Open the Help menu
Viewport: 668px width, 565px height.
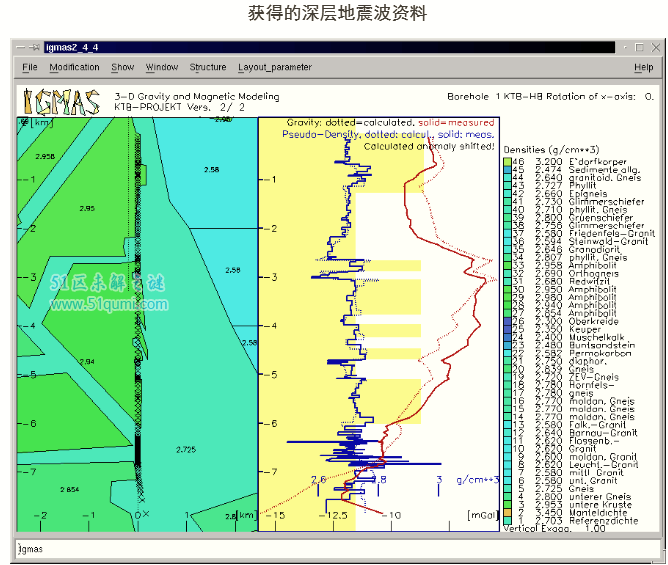click(643, 68)
